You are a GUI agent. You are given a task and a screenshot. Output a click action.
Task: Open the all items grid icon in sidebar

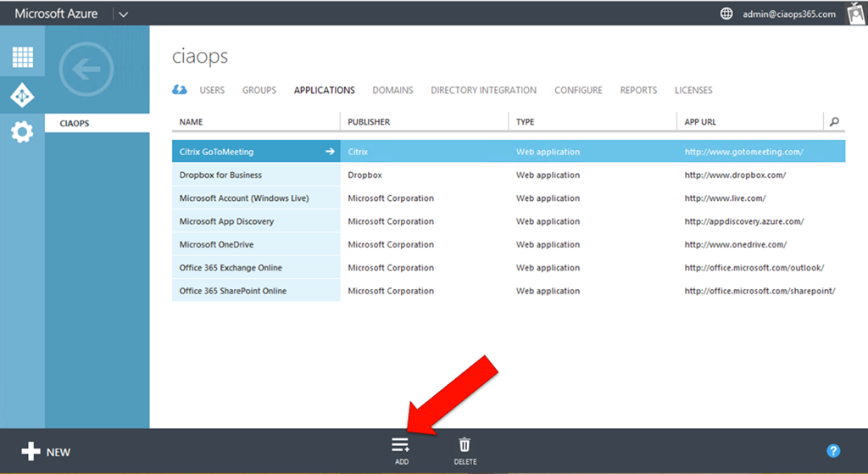(23, 57)
